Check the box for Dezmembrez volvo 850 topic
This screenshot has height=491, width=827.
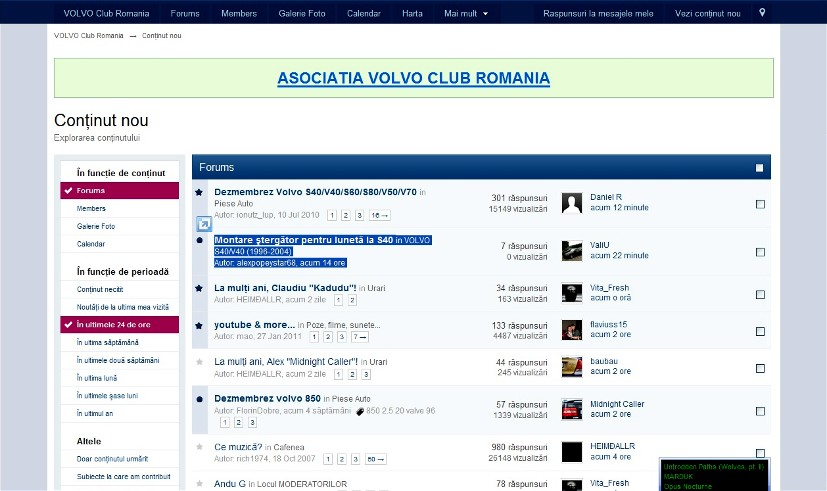[x=760, y=411]
